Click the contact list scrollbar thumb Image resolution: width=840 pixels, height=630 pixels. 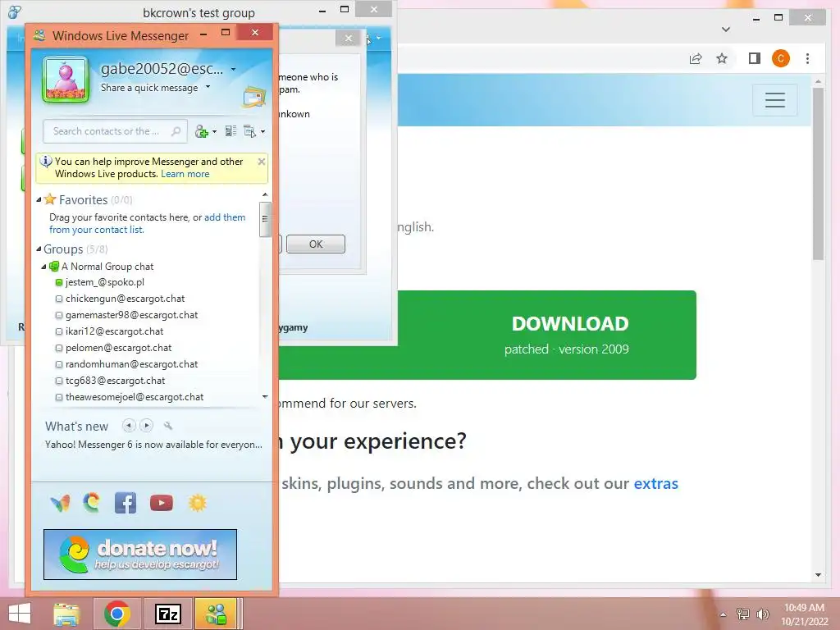(265, 218)
